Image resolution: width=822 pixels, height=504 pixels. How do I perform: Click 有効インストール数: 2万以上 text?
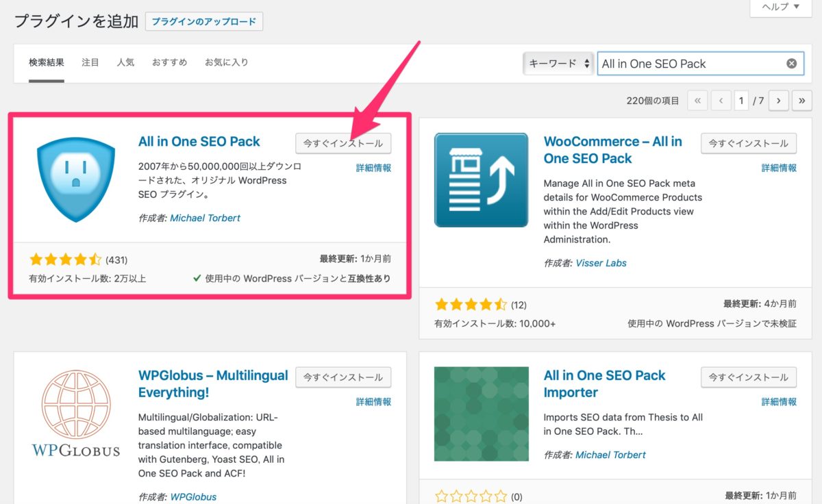pyautogui.click(x=88, y=279)
